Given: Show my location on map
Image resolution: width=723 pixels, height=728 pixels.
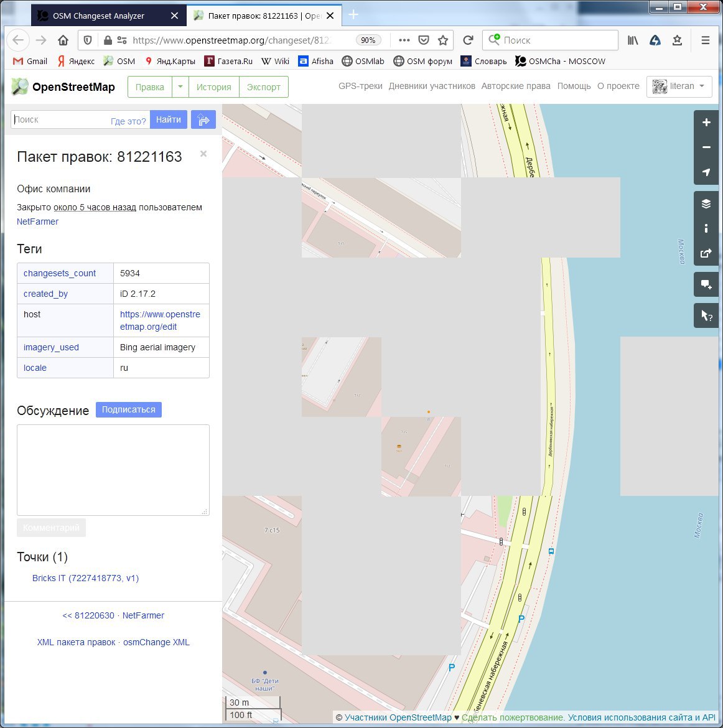Looking at the screenshot, I should (706, 172).
